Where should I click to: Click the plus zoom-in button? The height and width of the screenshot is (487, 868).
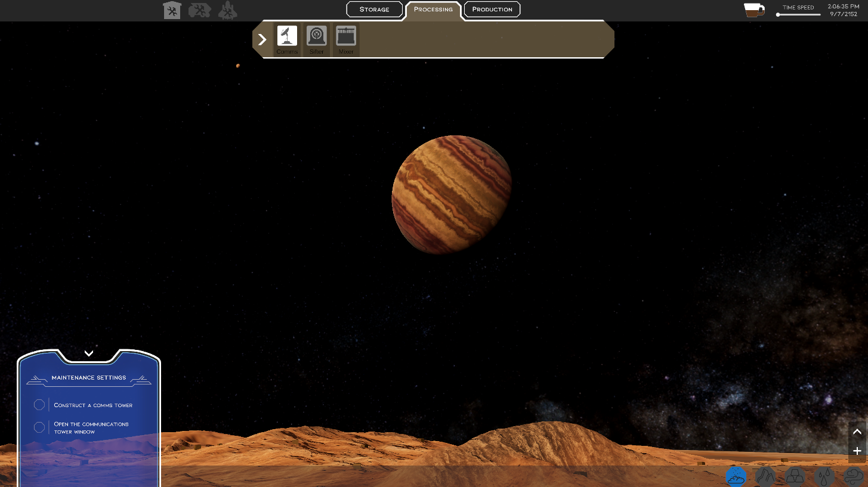[x=857, y=451]
